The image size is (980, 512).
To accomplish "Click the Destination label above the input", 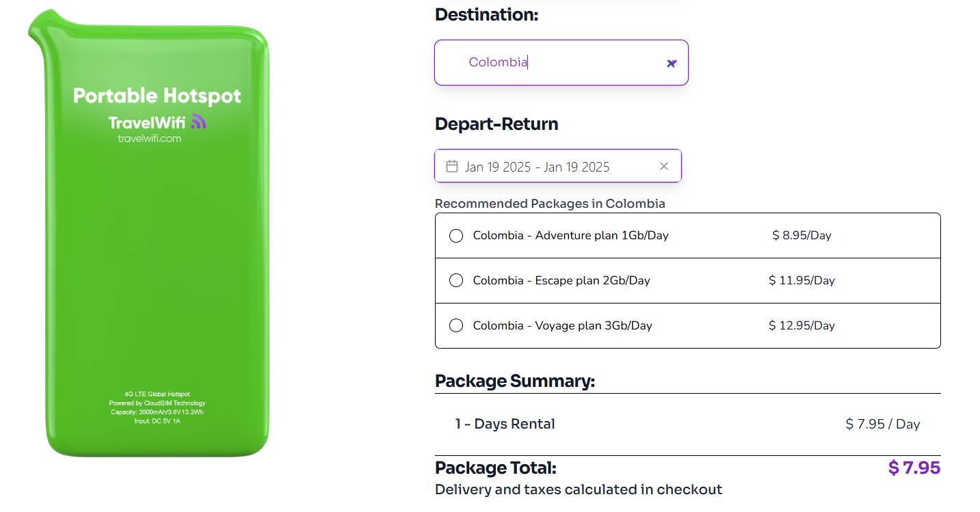I will click(486, 14).
